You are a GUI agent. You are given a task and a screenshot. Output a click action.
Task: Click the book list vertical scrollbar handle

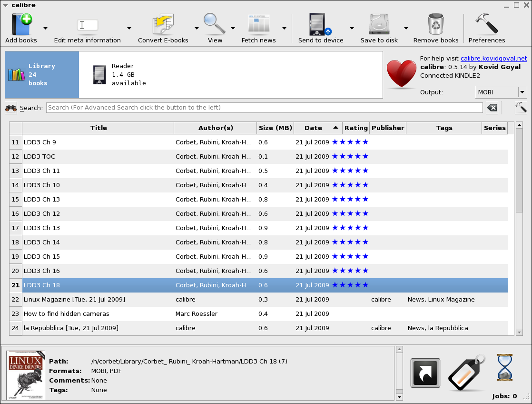tap(519, 170)
